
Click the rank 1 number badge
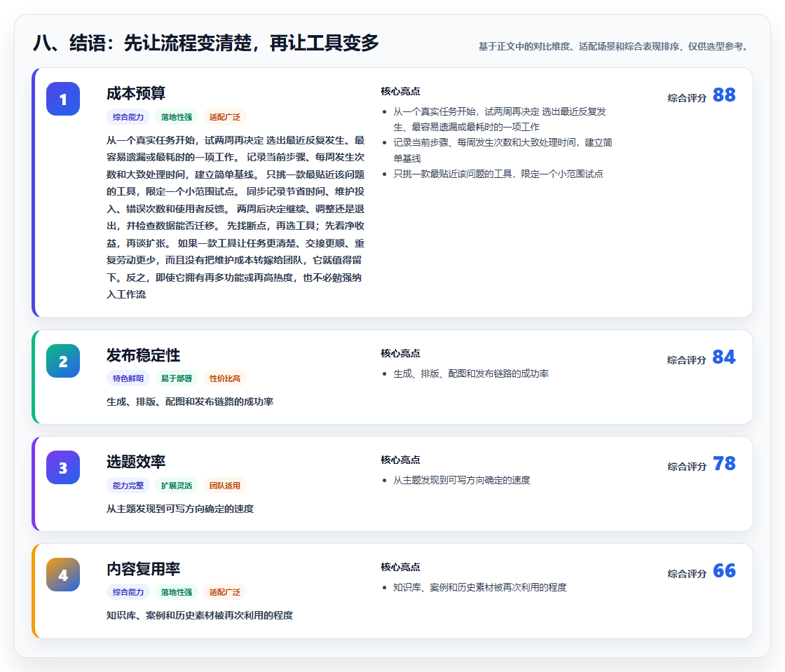click(x=63, y=99)
